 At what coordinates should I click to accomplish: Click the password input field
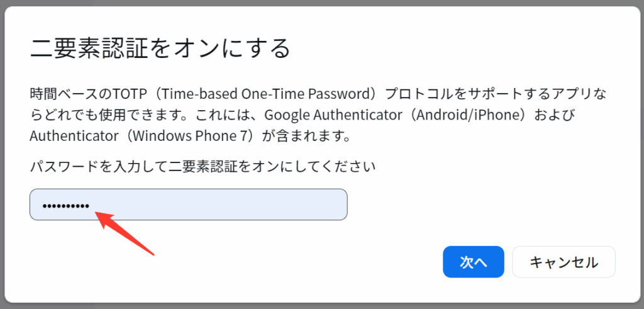tap(189, 205)
